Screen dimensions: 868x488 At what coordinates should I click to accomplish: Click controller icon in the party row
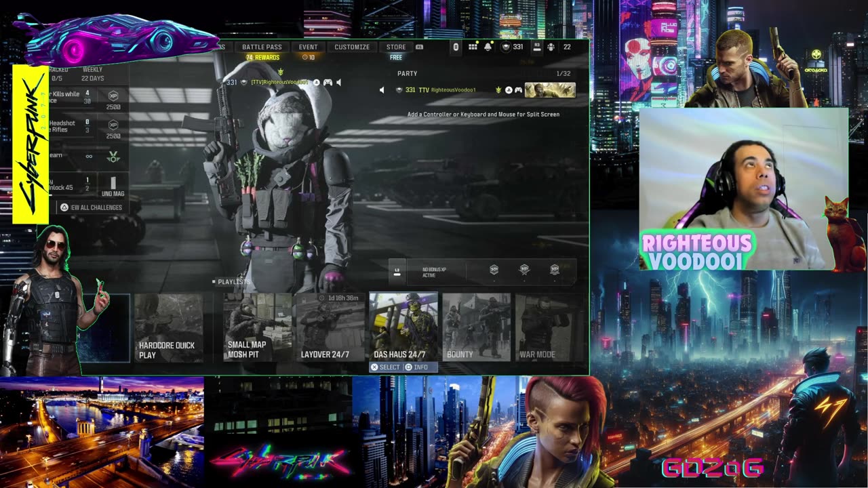pyautogui.click(x=519, y=90)
